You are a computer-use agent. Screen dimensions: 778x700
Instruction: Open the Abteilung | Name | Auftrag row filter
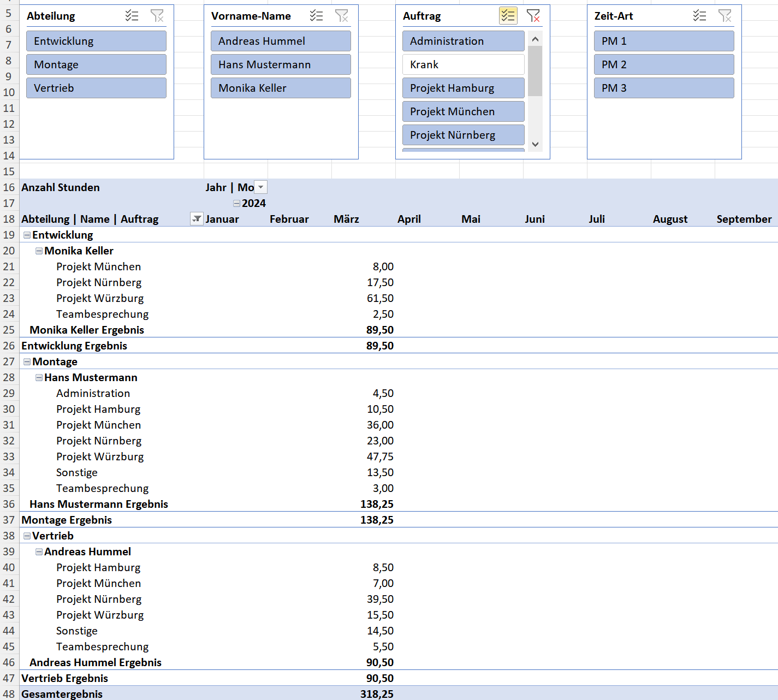196,219
